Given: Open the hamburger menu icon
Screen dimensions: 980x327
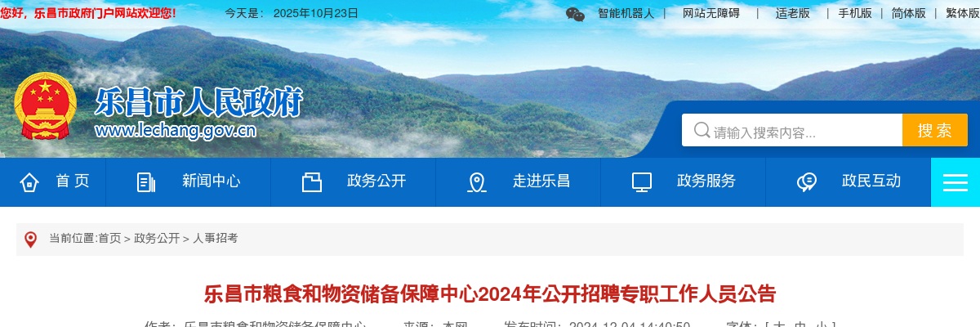Looking at the screenshot, I should (x=955, y=182).
